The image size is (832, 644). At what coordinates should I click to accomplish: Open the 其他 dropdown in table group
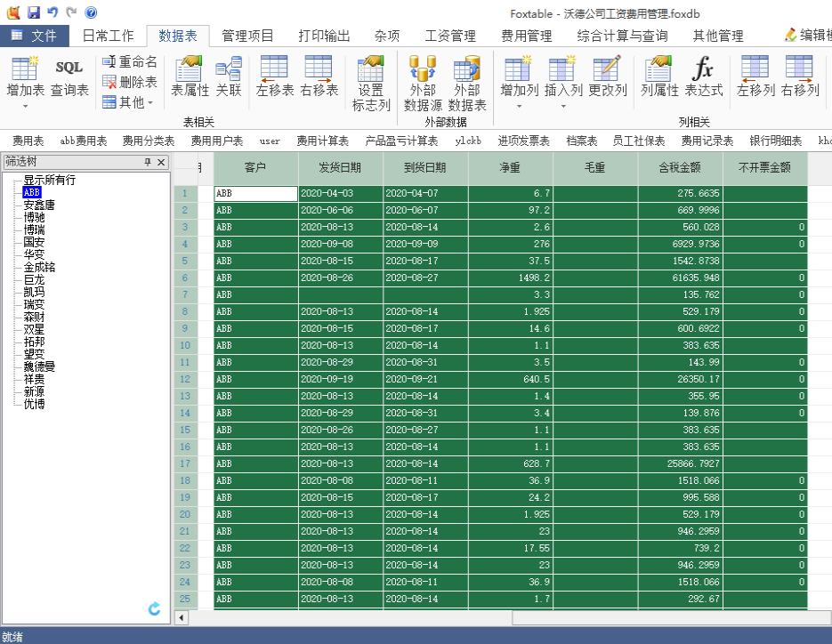(x=130, y=102)
